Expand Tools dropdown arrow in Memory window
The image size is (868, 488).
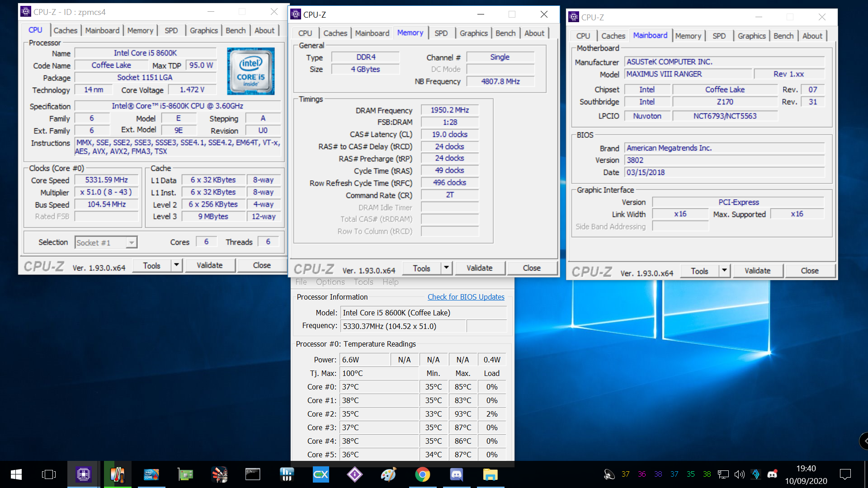(x=447, y=268)
